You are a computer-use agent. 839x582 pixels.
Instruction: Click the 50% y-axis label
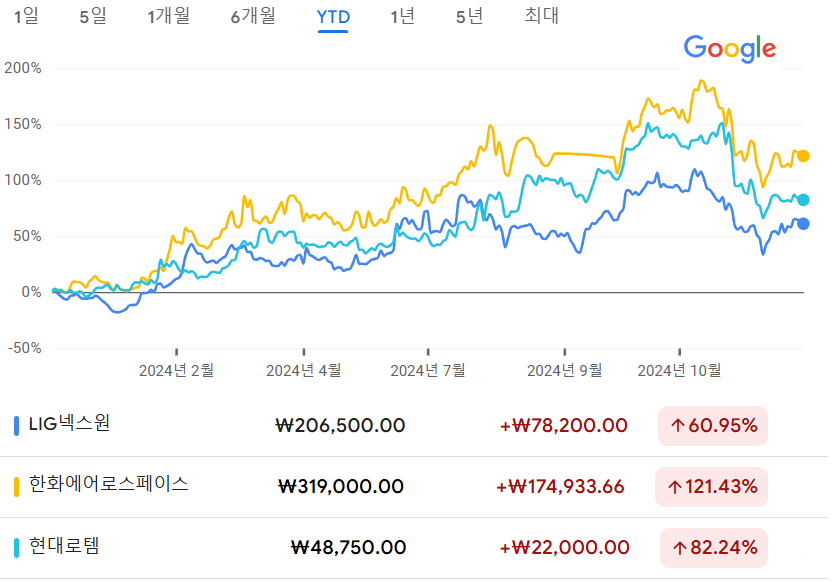point(27,236)
